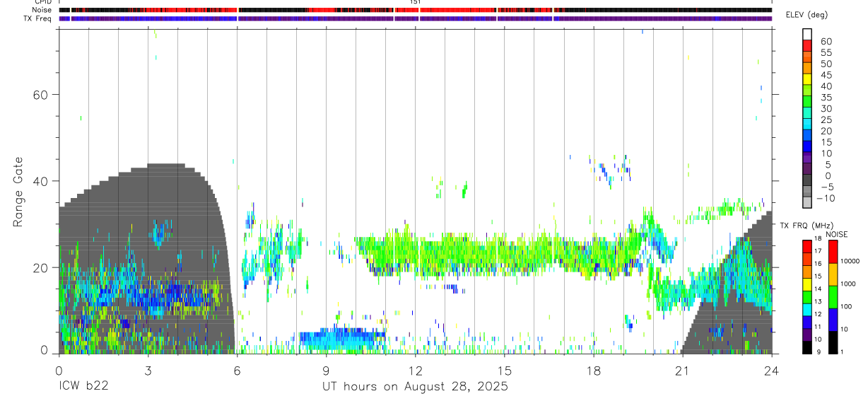This screenshot has width=868, height=401.
Task: Click the x-axis tick label '15'
Action: tap(504, 371)
